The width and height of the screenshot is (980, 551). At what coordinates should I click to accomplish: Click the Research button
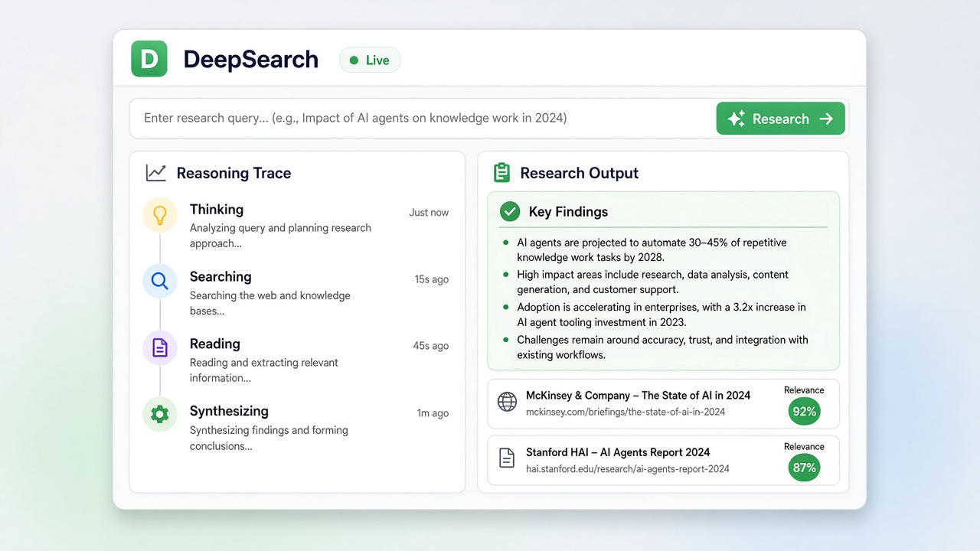click(781, 119)
